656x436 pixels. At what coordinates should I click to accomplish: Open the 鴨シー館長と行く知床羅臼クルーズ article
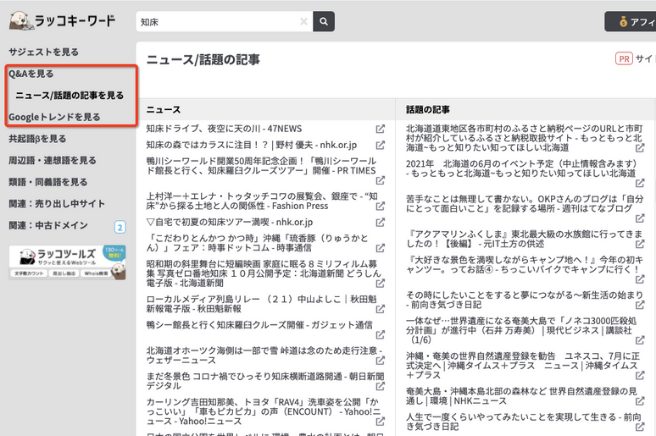[259, 325]
